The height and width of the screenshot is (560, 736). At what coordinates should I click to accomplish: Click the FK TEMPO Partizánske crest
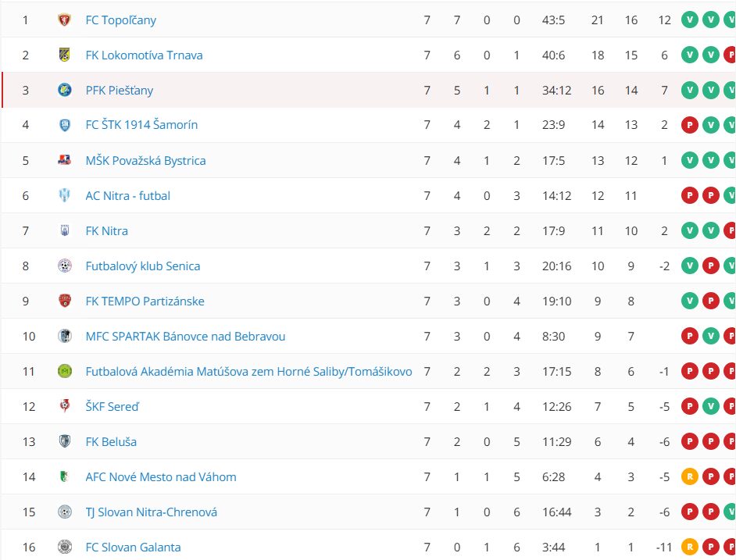point(64,301)
